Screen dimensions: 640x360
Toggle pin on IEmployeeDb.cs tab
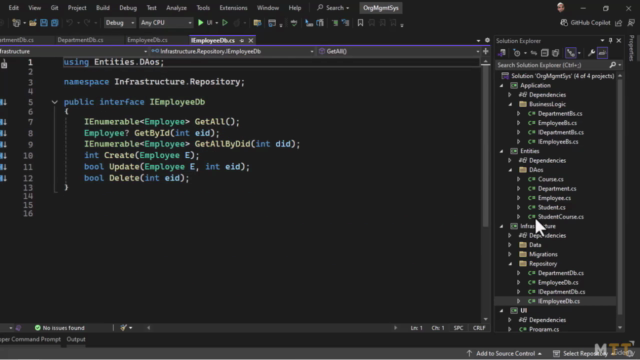coord(242,40)
